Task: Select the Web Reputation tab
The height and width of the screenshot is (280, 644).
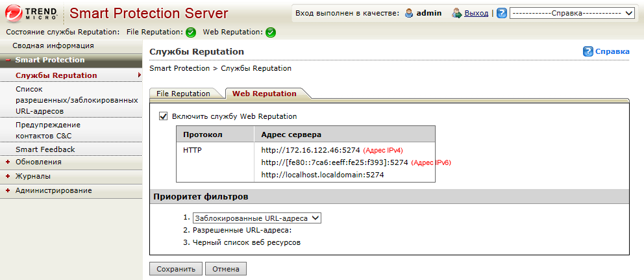Action: tap(264, 94)
